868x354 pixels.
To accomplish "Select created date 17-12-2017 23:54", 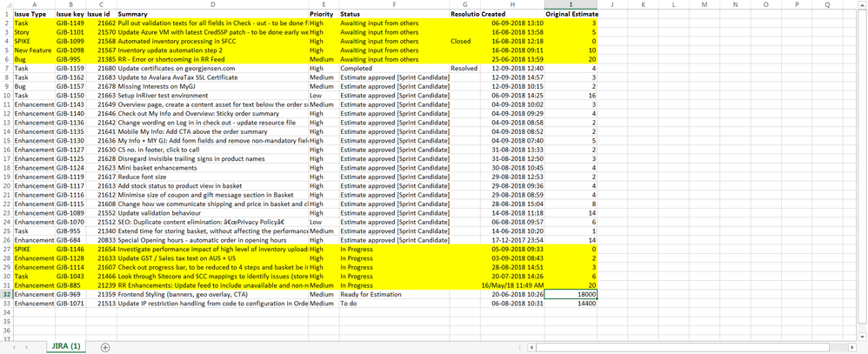I will [512, 240].
